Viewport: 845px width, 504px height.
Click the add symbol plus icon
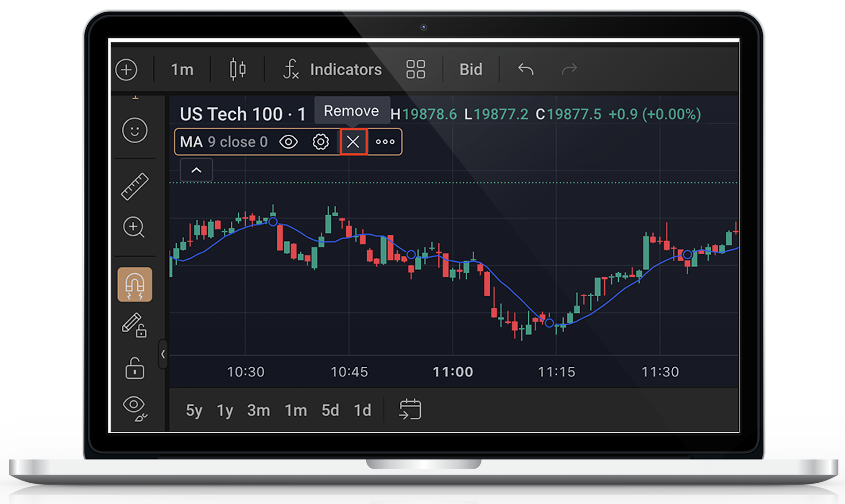click(127, 70)
